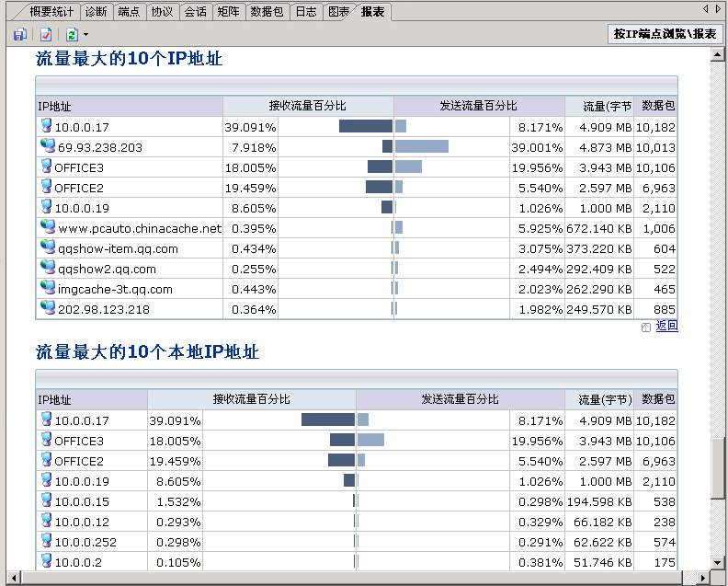Screen dimensions: 728x586
Task: Click the tab strip scroll-left arrow
Action: (705, 9)
